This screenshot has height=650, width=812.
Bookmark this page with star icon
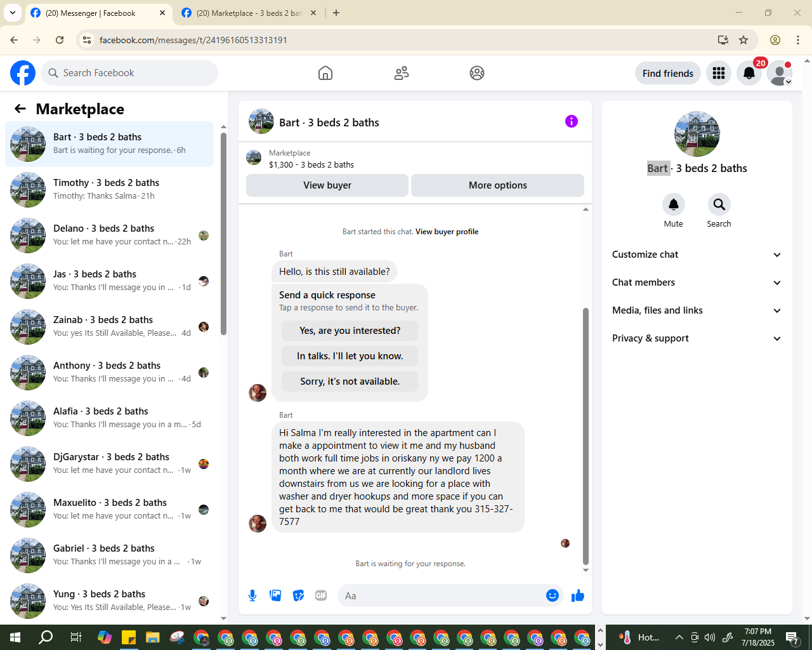[x=743, y=40]
